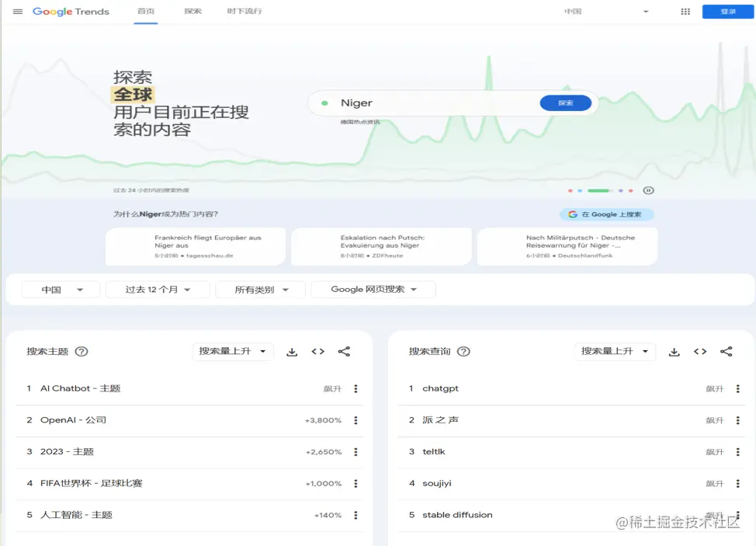Open the hamburger main menu

(x=18, y=11)
